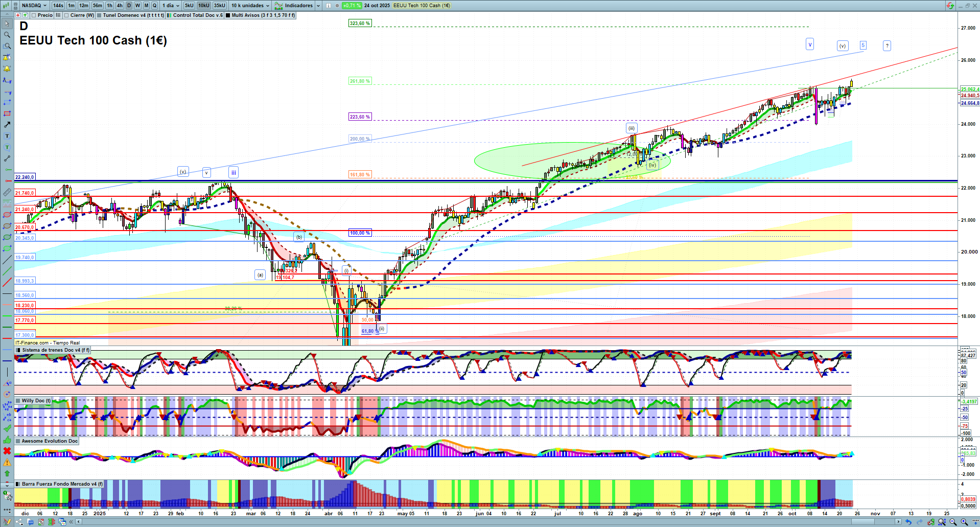Screen dimensions: 980x527
Task: Select the magnifier zoom tool
Action: tap(7, 35)
